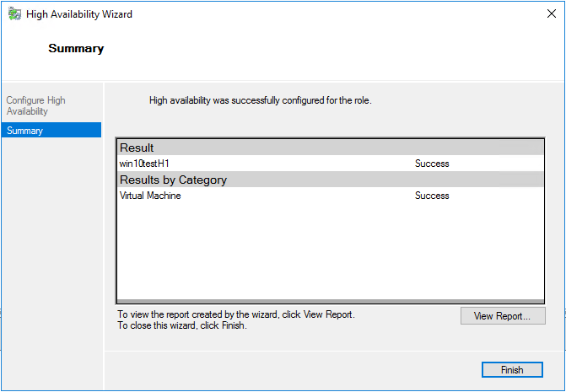Close the High Availability Wizard window
The image size is (566, 392).
551,13
